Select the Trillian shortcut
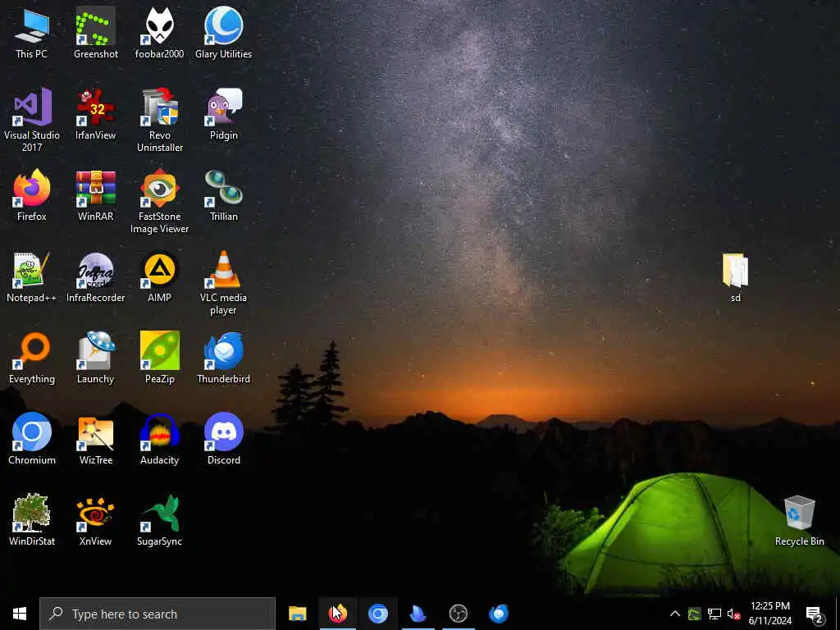Viewport: 840px width, 630px height. [223, 195]
